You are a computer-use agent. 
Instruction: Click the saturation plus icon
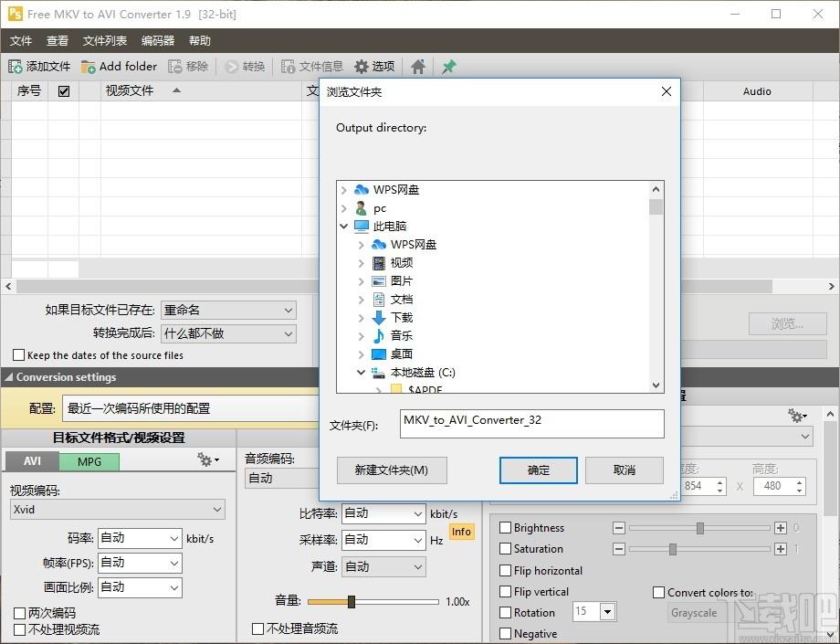pos(781,549)
